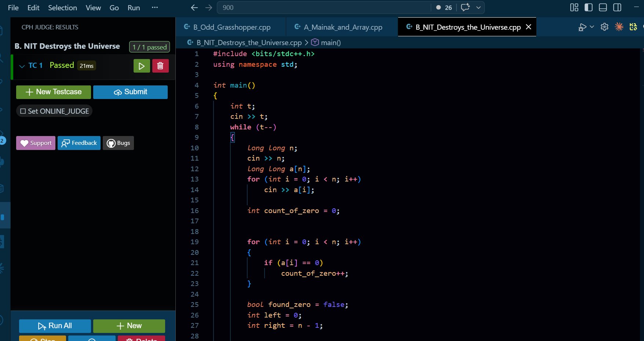Open dropdown next to Run/Debug icon

coord(592,27)
